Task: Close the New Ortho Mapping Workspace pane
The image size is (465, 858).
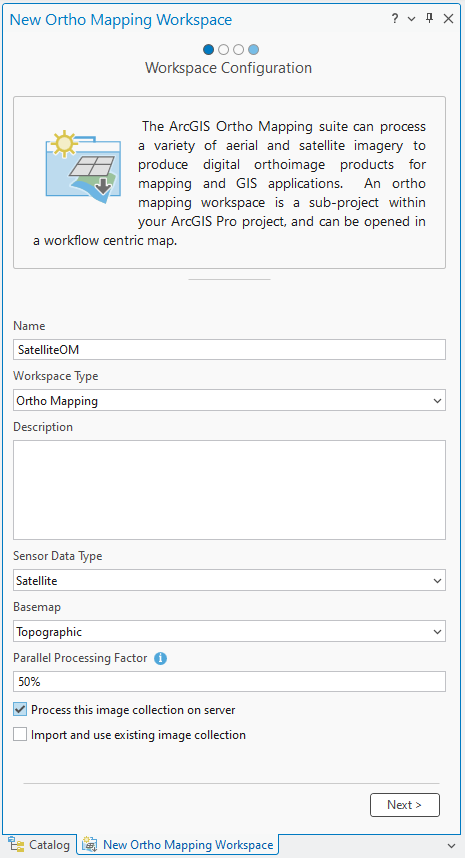Action: (x=448, y=19)
